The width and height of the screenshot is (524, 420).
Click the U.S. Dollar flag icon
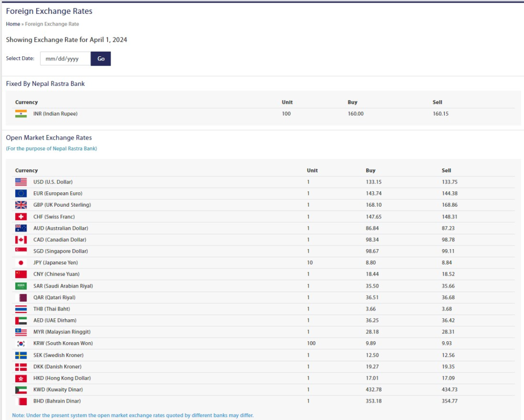(21, 182)
